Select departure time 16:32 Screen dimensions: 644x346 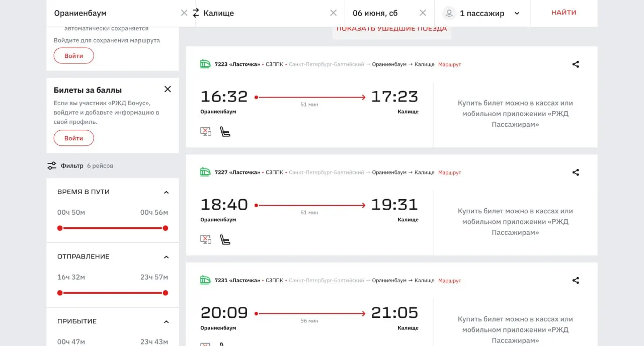[x=224, y=97]
